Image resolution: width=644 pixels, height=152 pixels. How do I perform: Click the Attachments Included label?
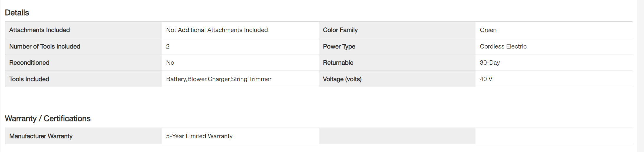tap(39, 30)
